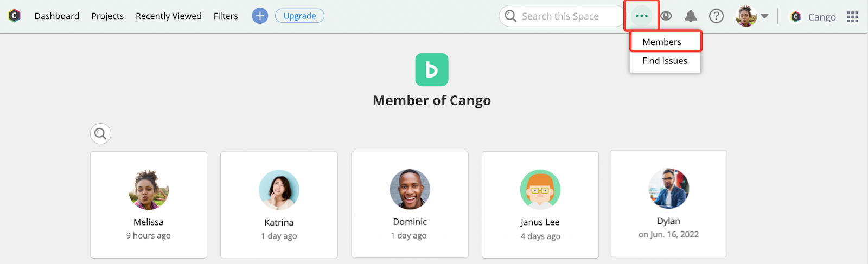Open Melissa's member card
Screen dimensions: 868x264
[x=149, y=205]
